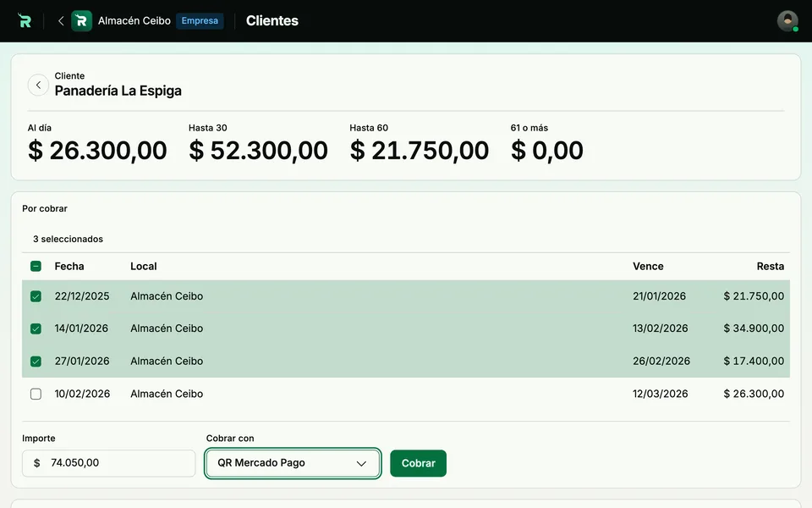812x508 pixels.
Task: Open the Almacén Ceibo company avatar icon
Action: 81,20
